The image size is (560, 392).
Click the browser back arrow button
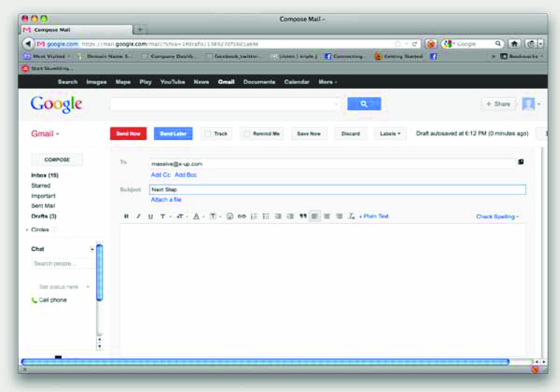click(x=28, y=44)
